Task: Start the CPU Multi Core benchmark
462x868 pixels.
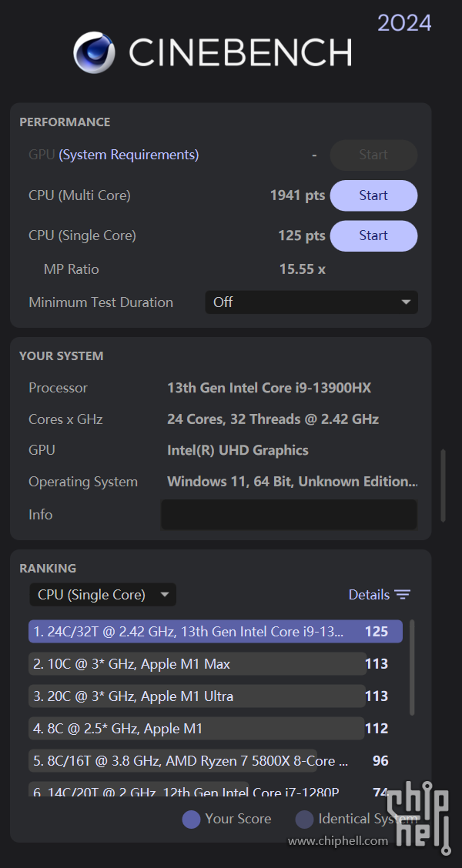Action: [374, 195]
